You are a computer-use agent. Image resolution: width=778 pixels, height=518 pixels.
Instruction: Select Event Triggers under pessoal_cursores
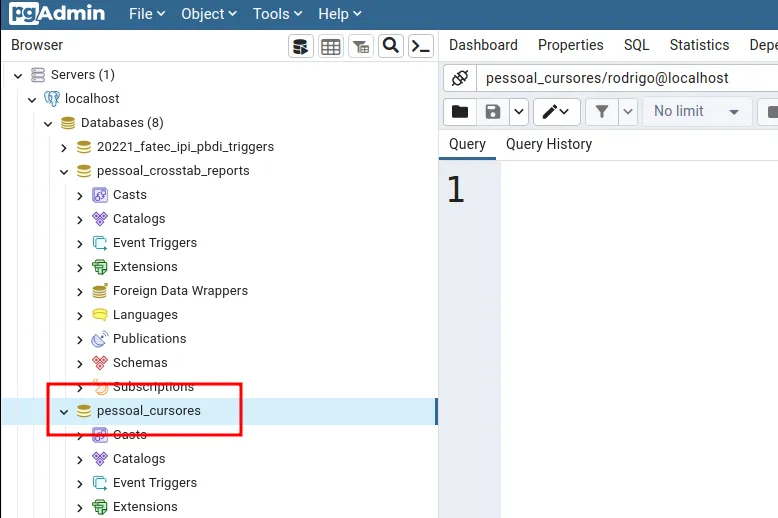click(x=155, y=483)
